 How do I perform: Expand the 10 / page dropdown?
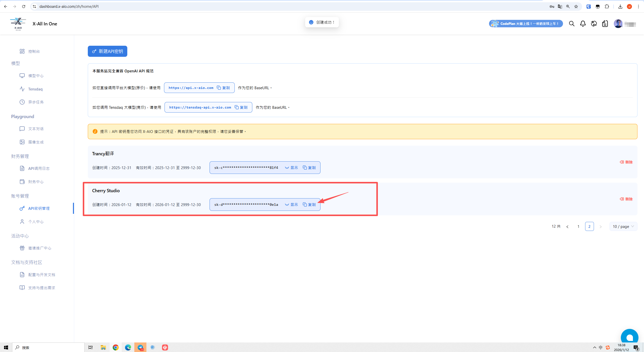(x=623, y=226)
